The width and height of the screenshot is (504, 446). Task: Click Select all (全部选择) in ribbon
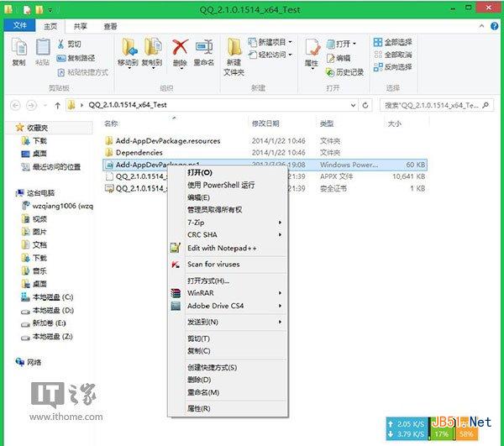(x=393, y=42)
